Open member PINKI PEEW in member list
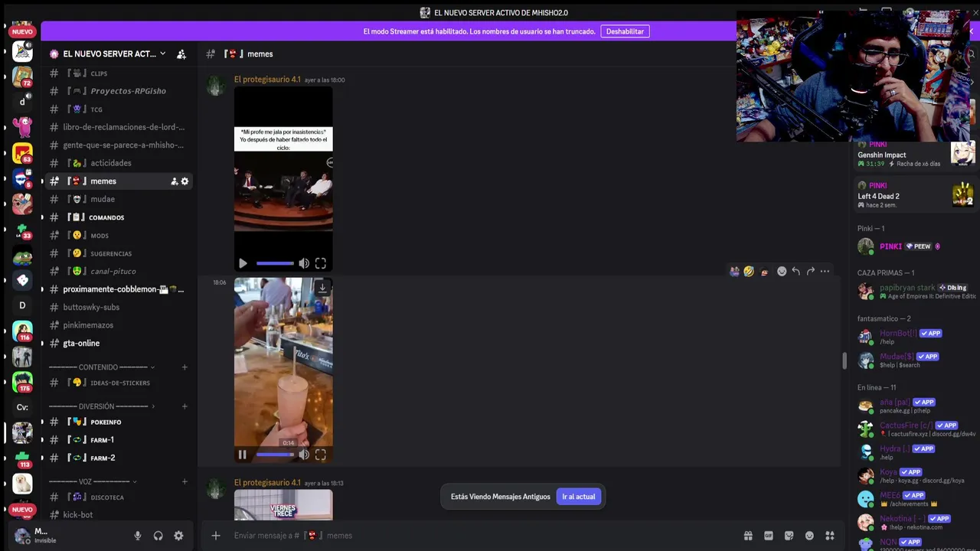This screenshot has width=980, height=551. [914, 246]
